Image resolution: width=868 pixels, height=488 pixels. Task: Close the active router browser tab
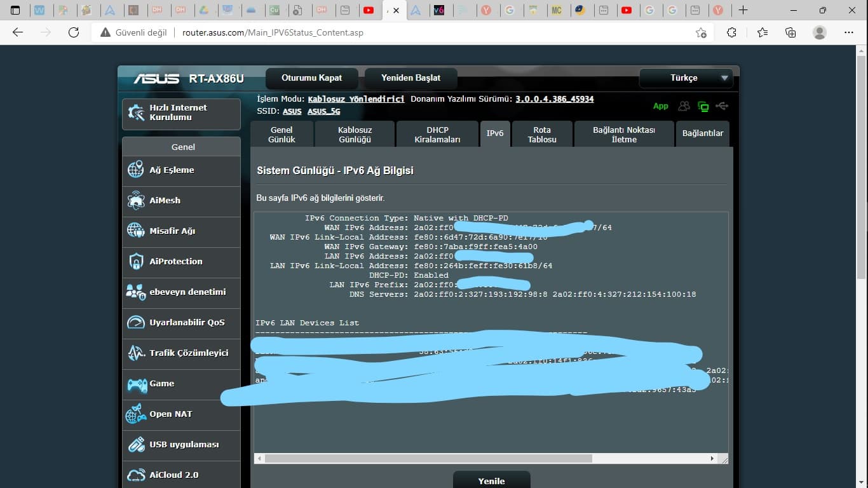[x=397, y=11]
